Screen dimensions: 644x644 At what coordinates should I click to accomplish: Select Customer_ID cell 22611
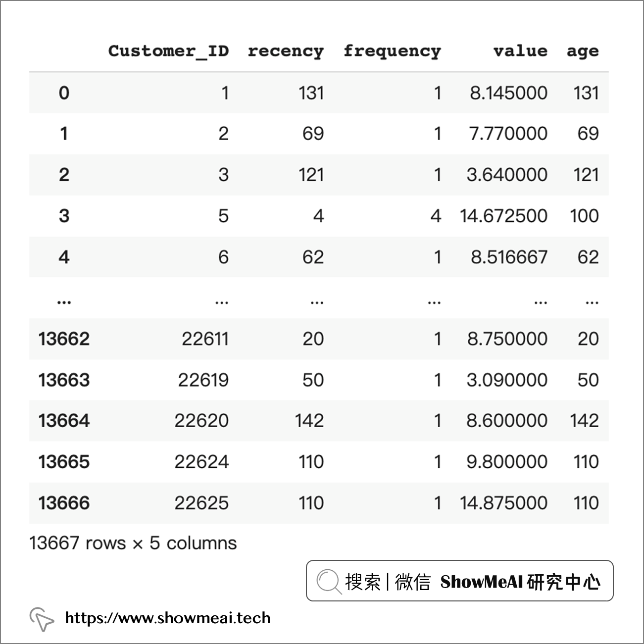[x=205, y=339]
